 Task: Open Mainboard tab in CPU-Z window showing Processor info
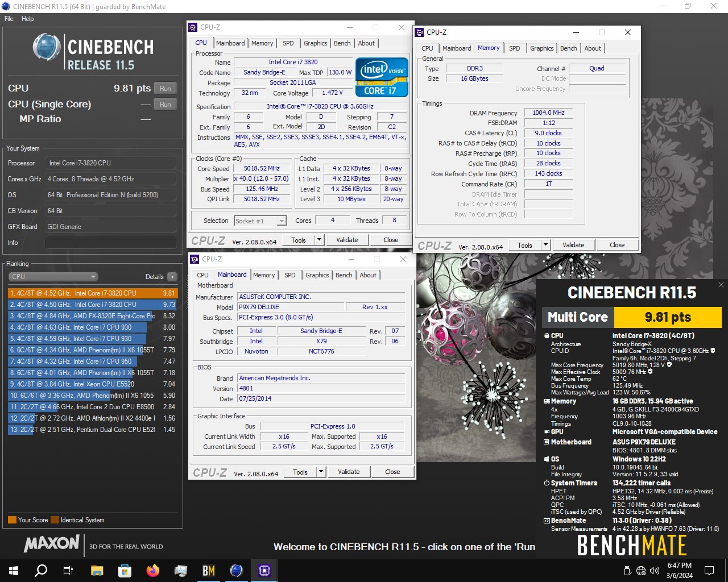230,43
